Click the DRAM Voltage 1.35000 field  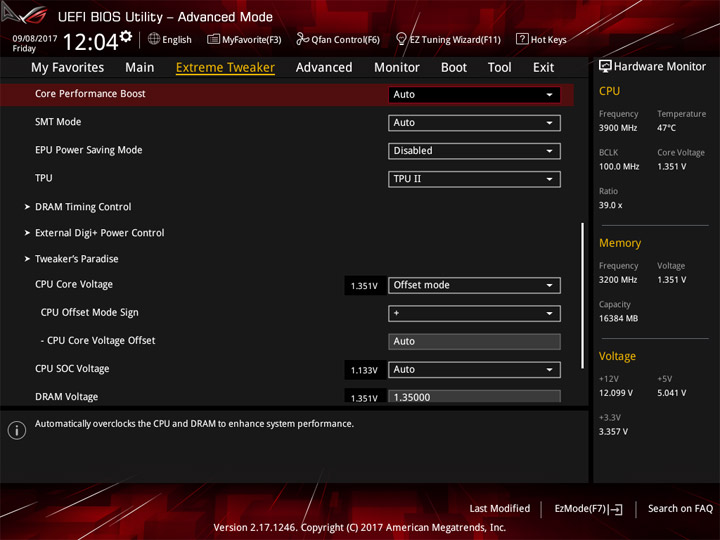coord(474,396)
